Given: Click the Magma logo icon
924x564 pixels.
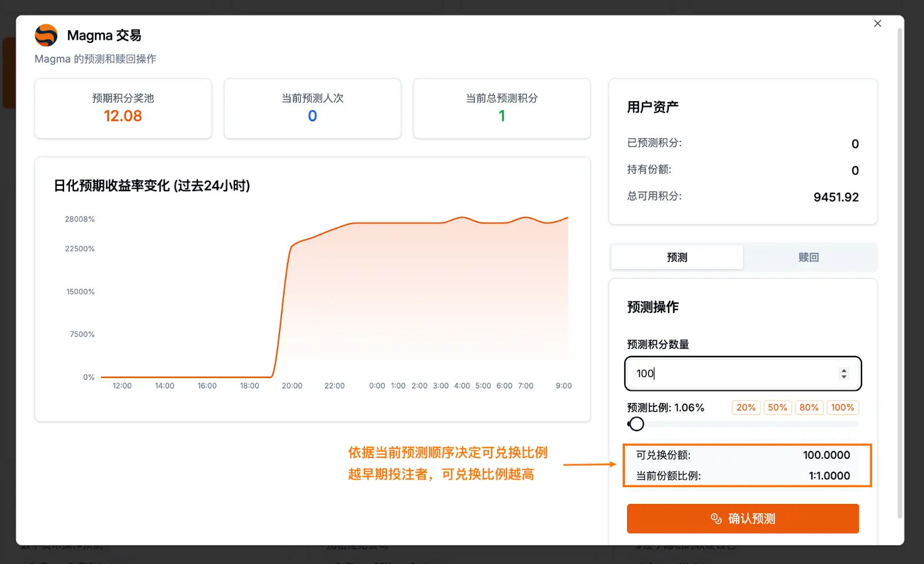Looking at the screenshot, I should [x=46, y=35].
